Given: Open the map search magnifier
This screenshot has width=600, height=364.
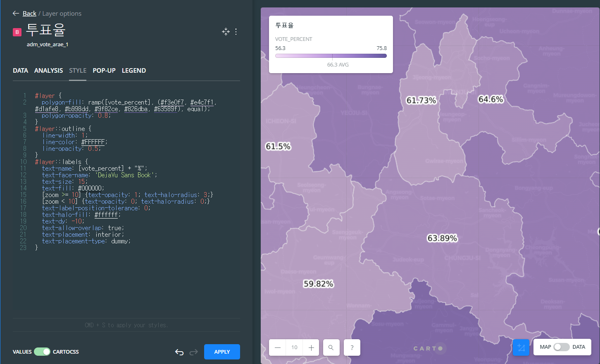Looking at the screenshot, I should (x=331, y=347).
